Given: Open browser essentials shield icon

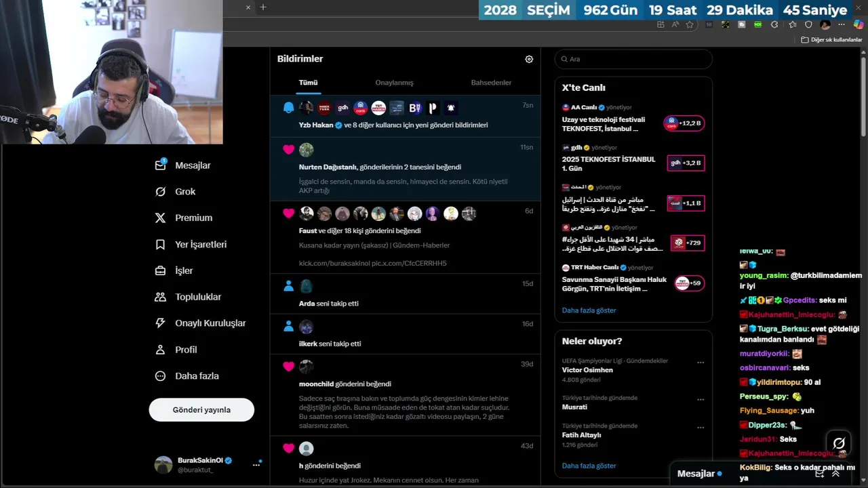Looking at the screenshot, I should click(808, 24).
